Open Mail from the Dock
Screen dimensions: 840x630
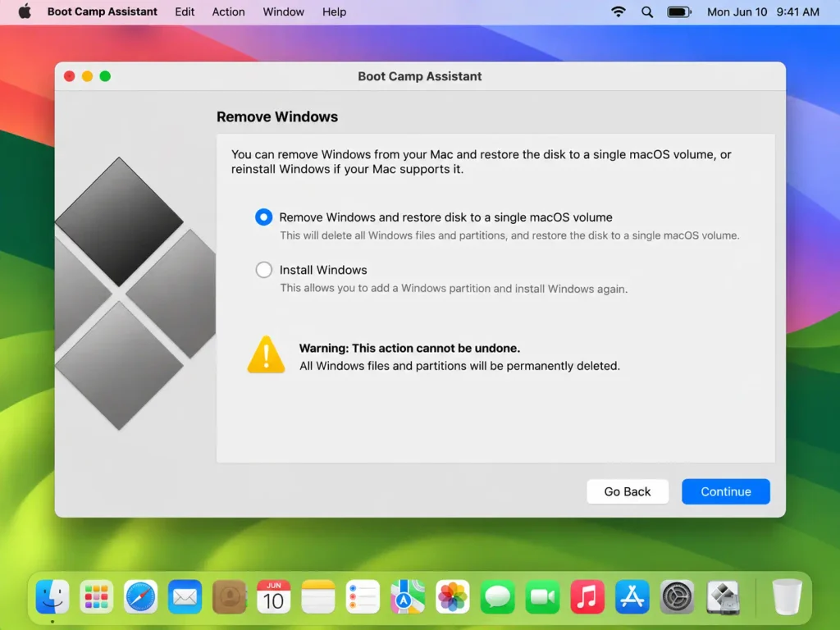[x=185, y=597]
